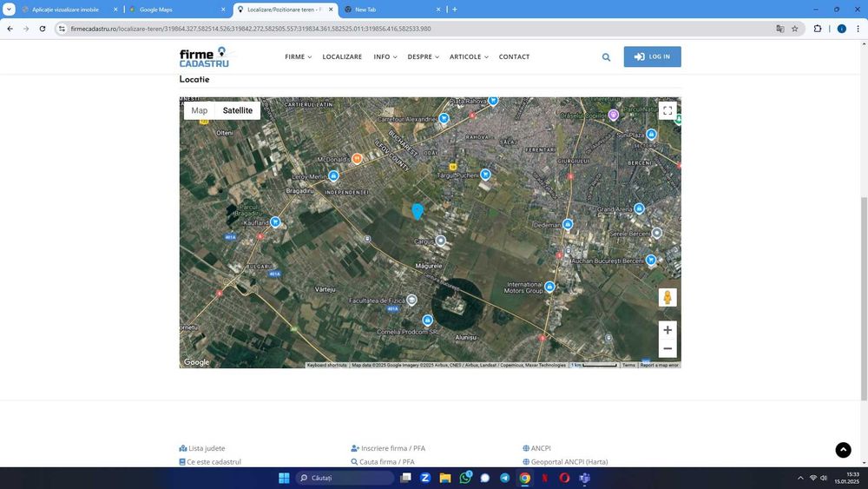The image size is (868, 489).
Task: Expand the FIRME dropdown menu
Action: point(299,57)
